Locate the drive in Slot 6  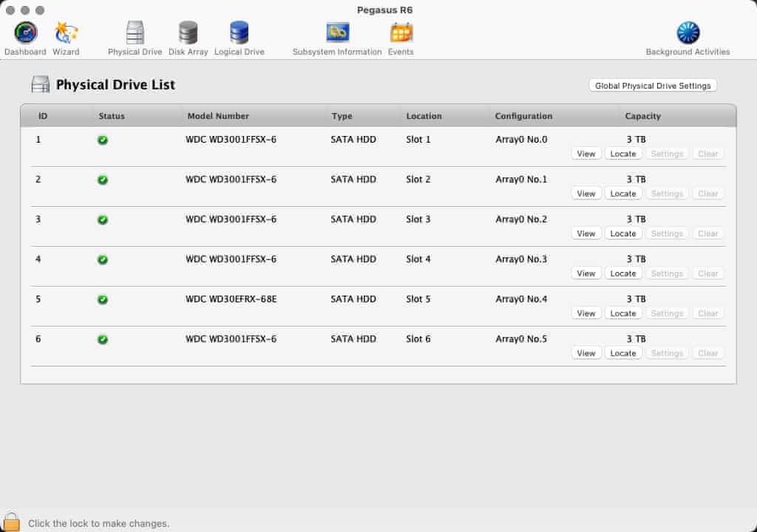point(622,353)
